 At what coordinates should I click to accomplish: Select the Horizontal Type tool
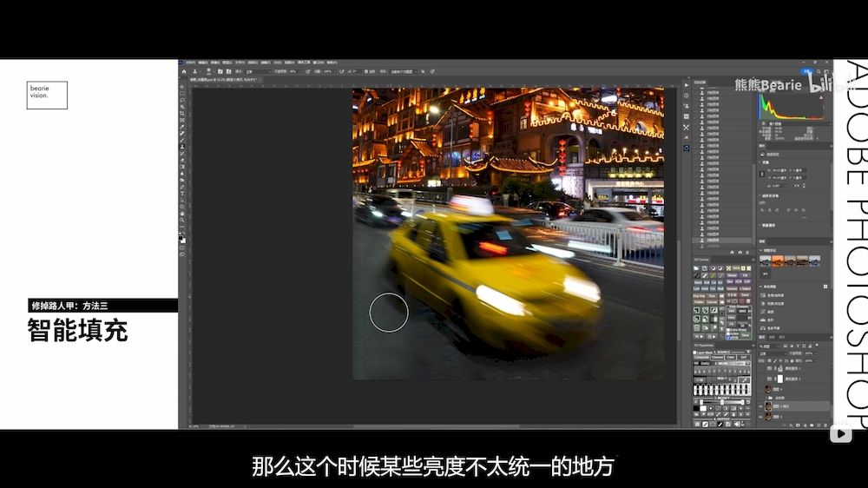182,194
